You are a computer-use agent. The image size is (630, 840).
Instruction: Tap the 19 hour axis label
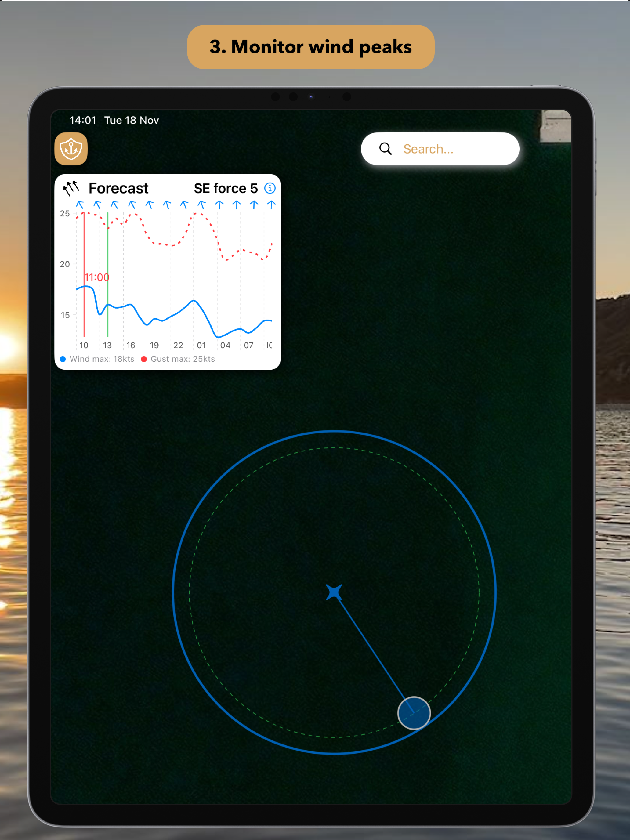coord(154,345)
